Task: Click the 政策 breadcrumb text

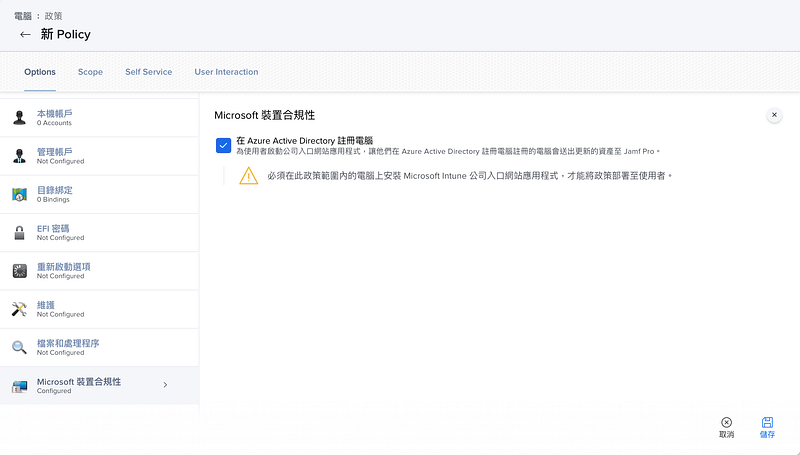Action: [54, 16]
